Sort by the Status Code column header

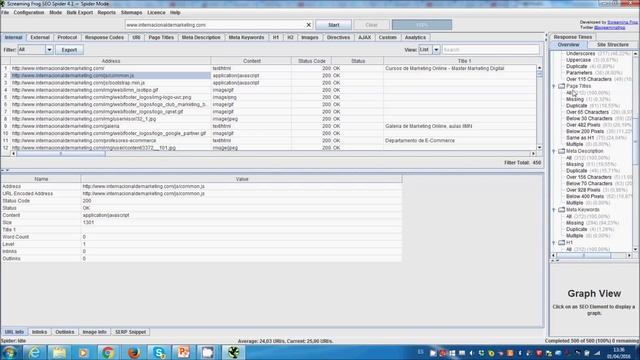(311, 61)
